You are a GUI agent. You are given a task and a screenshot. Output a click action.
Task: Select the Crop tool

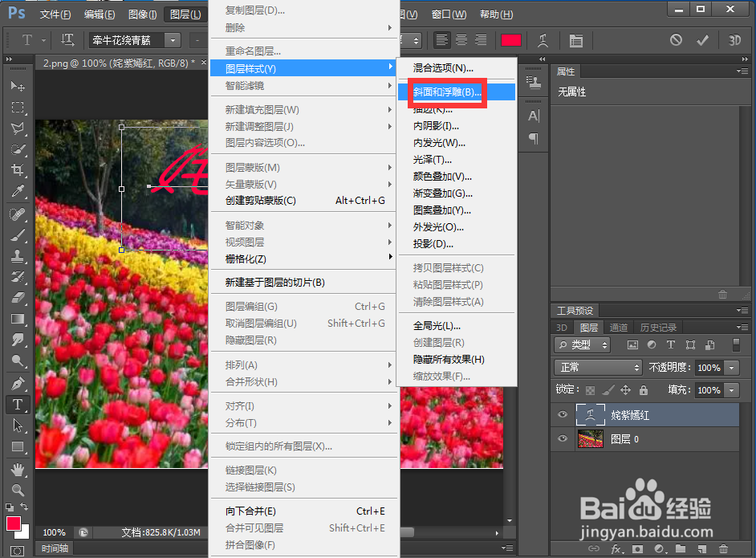(18, 169)
